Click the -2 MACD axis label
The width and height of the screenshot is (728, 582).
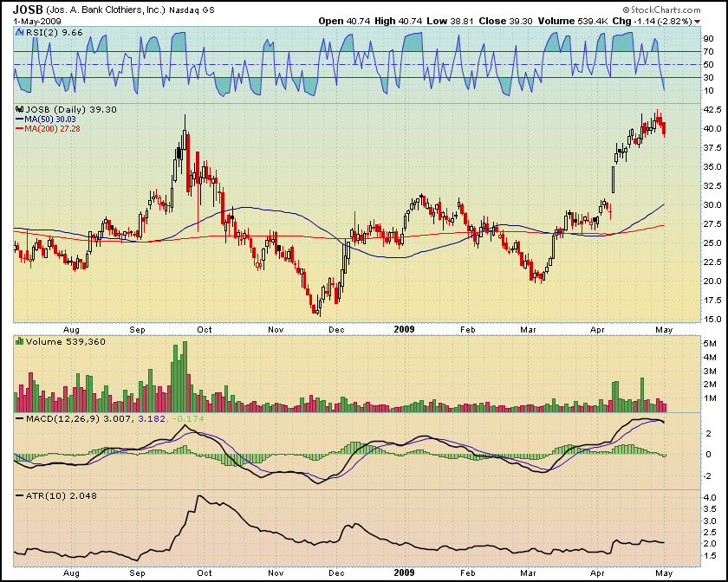point(707,475)
